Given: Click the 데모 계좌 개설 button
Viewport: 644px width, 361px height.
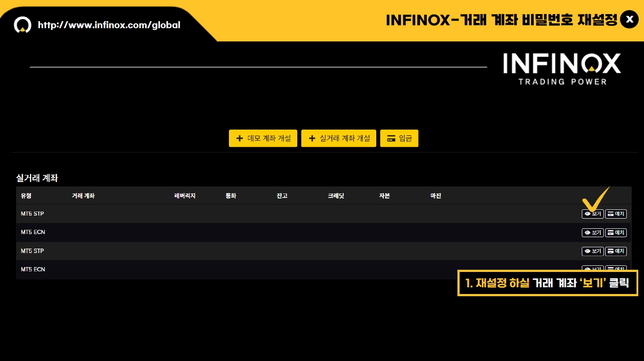Looking at the screenshot, I should click(x=263, y=138).
